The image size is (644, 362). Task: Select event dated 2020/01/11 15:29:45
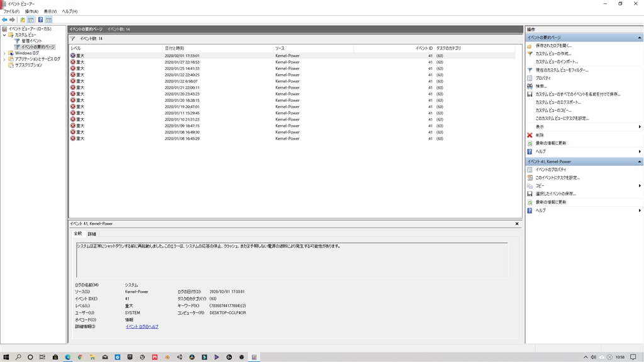292,113
